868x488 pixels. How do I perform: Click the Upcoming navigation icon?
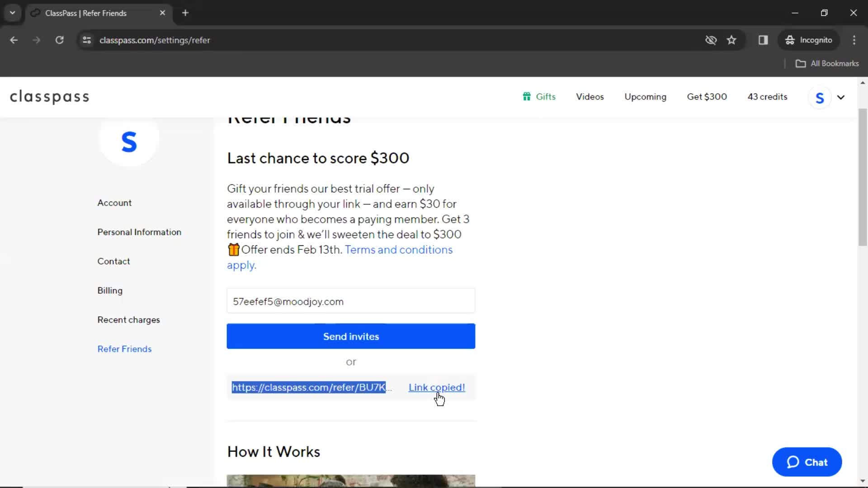coord(646,97)
